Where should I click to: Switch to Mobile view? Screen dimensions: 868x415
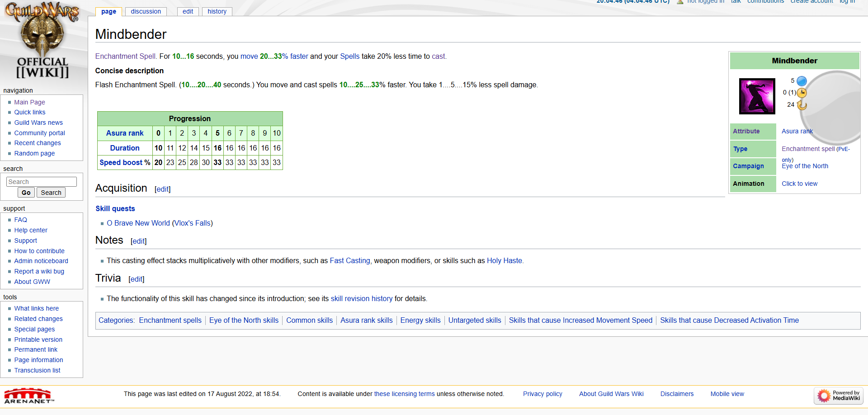[x=727, y=394]
